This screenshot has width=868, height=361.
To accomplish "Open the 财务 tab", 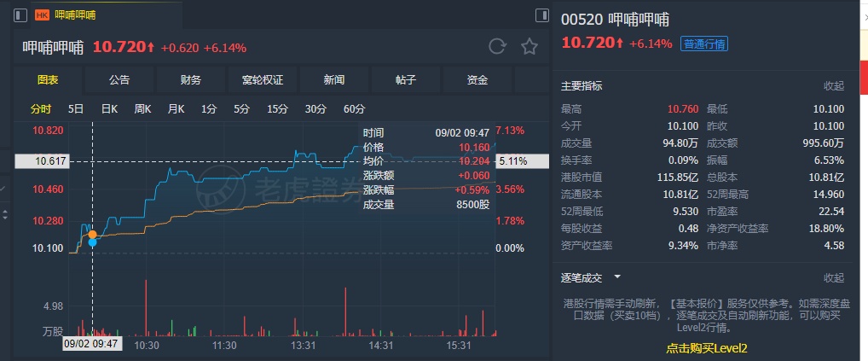I will 191,80.
